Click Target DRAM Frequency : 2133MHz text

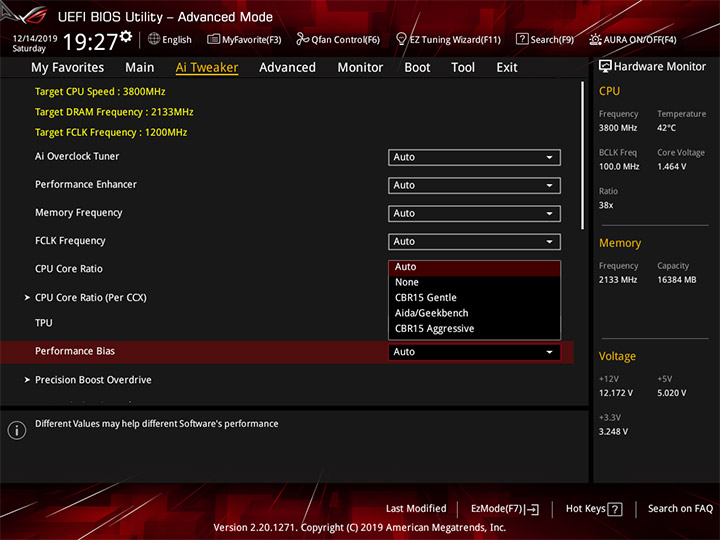point(114,112)
